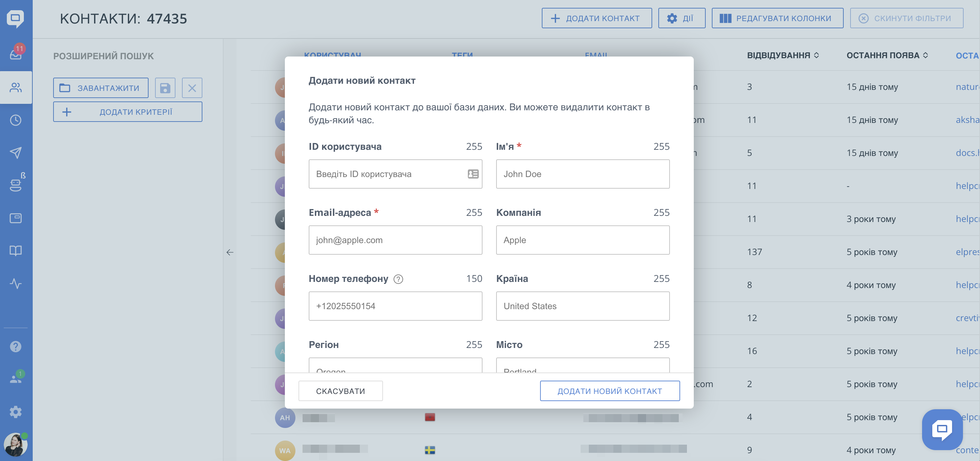Image resolution: width=980 pixels, height=461 pixels.
Task: Click the save filter floppy disk icon
Action: click(x=165, y=88)
